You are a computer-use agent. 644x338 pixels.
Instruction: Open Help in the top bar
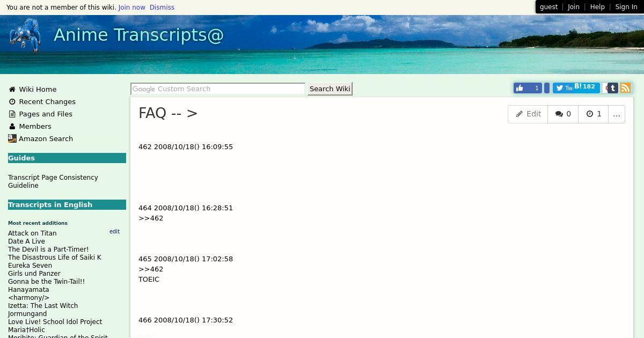coord(597,7)
